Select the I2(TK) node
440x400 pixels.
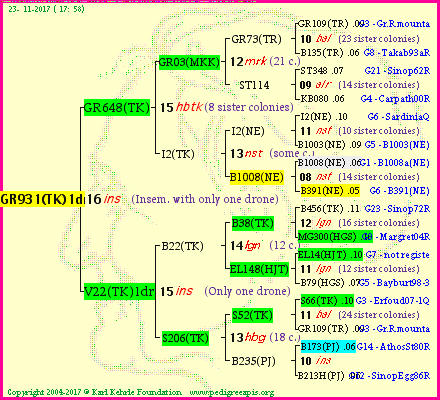point(178,154)
